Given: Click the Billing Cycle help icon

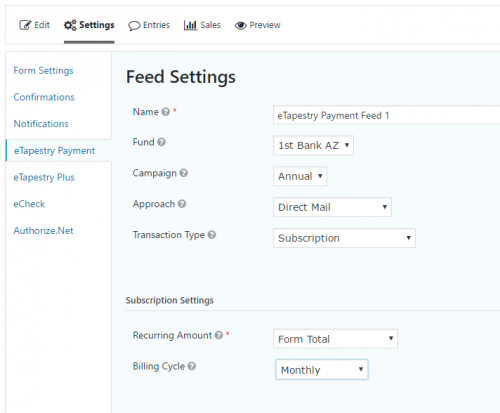Looking at the screenshot, I should pyautogui.click(x=192, y=366).
